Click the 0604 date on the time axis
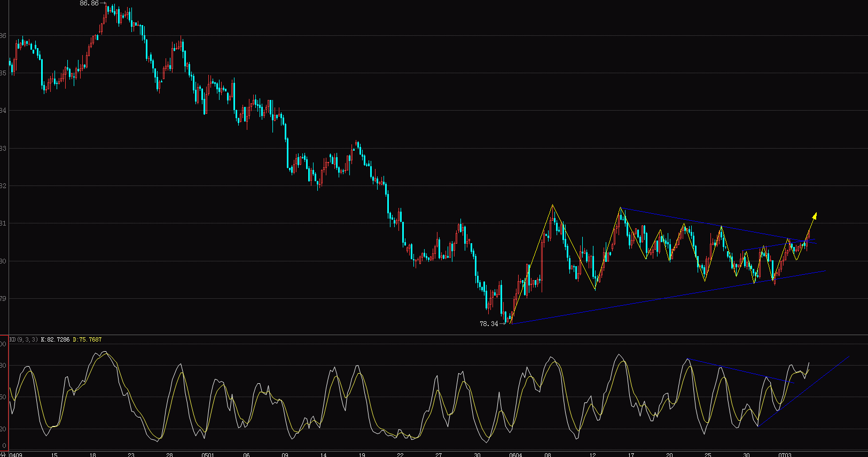This screenshot has width=868, height=457. [x=515, y=455]
